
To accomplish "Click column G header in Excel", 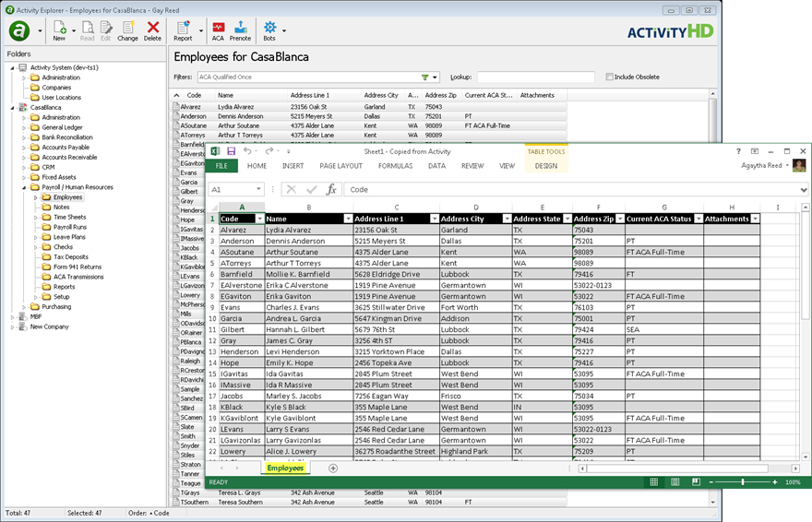I will click(x=664, y=207).
